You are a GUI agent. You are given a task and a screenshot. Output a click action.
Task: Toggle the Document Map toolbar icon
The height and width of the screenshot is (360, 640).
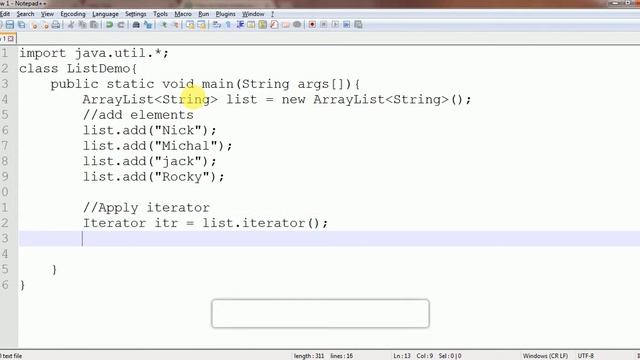click(262, 24)
